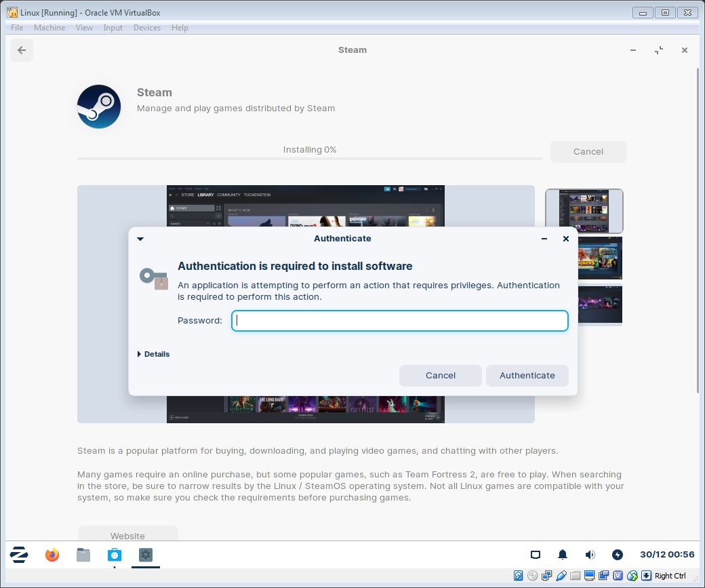Screen dimensions: 705x588
Task: Cancel the authentication dialog
Action: [x=440, y=376]
